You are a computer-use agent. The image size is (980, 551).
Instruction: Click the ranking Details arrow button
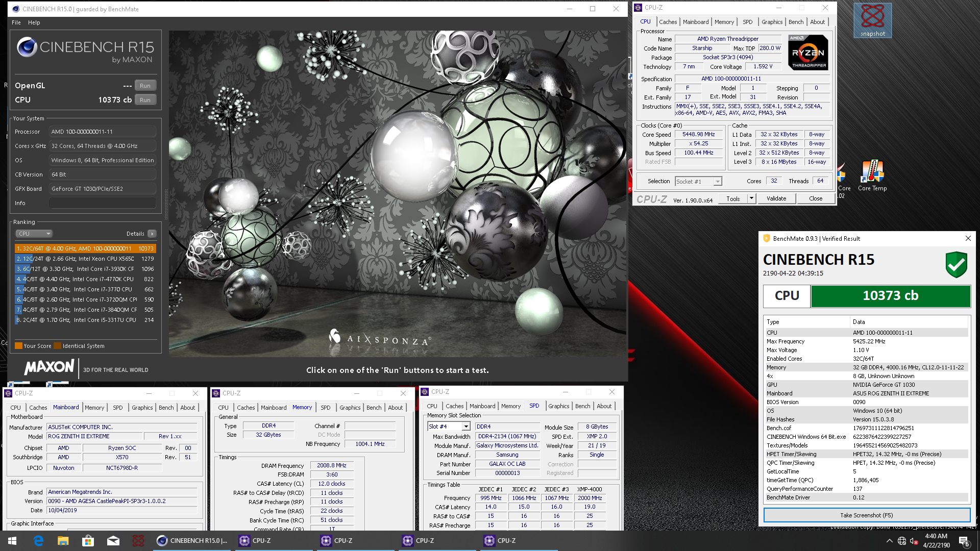click(x=152, y=234)
